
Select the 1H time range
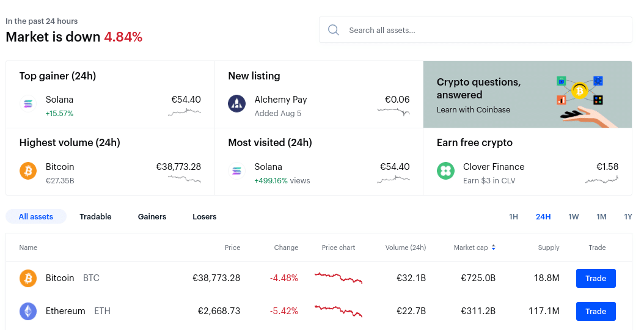(513, 216)
